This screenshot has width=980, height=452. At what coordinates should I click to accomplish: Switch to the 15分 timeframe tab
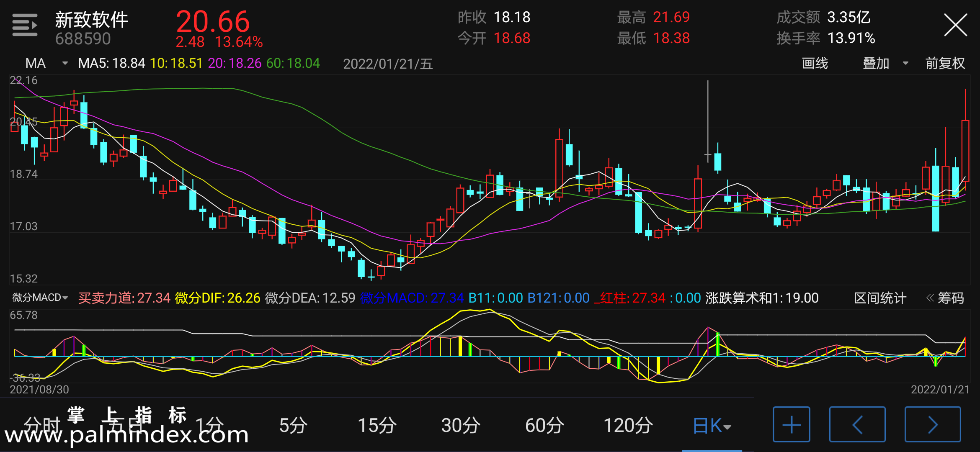[377, 425]
